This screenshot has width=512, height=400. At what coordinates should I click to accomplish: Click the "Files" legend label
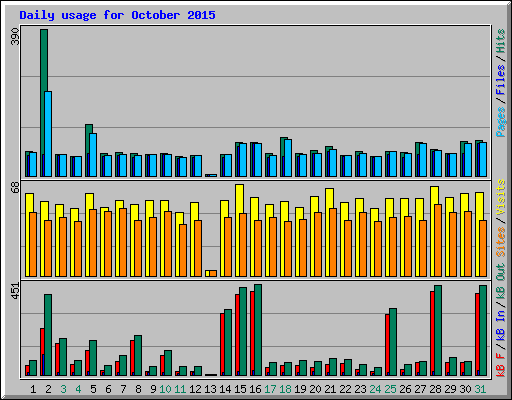[x=500, y=80]
